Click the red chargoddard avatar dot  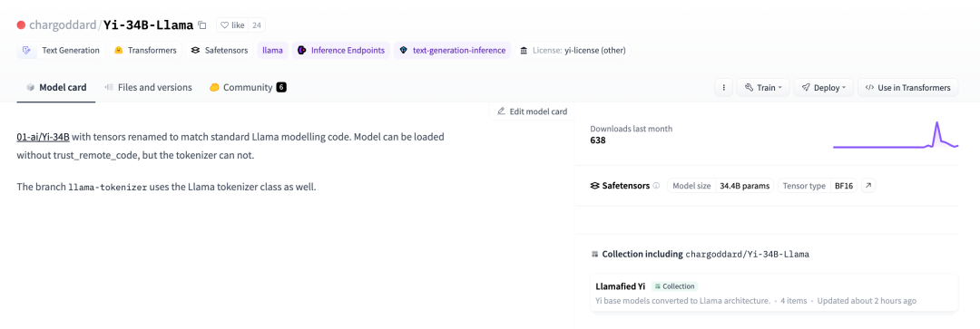tap(21, 25)
